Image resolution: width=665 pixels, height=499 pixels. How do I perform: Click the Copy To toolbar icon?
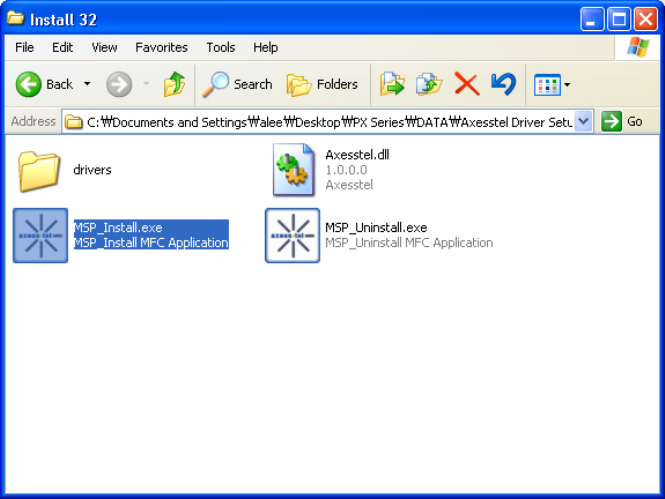(x=429, y=84)
